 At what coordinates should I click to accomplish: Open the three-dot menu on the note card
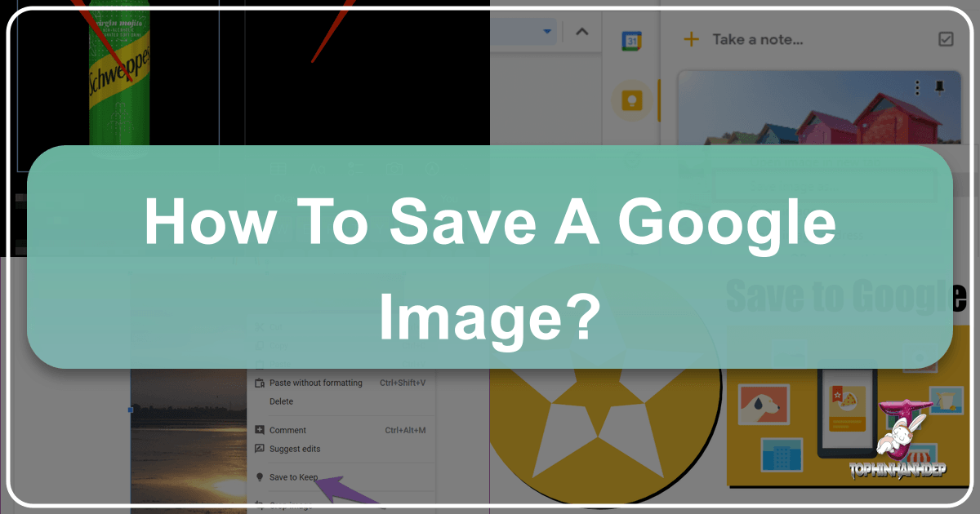(x=917, y=87)
